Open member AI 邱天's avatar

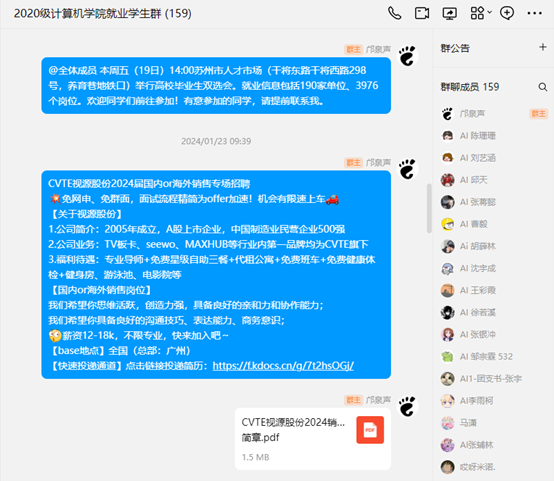447,180
